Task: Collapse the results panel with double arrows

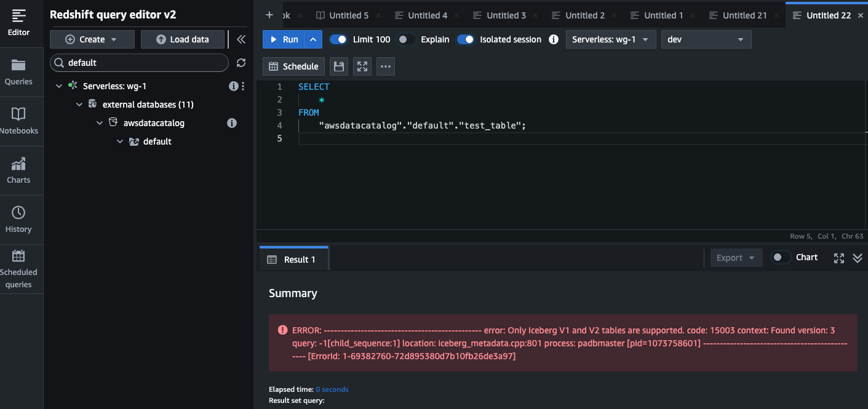Action: [x=858, y=258]
